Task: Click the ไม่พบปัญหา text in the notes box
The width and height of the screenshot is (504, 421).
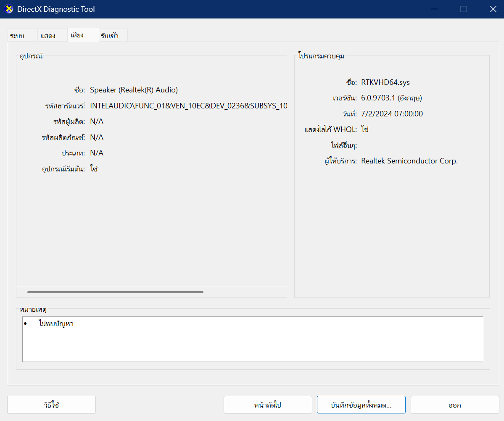Action: coord(56,324)
